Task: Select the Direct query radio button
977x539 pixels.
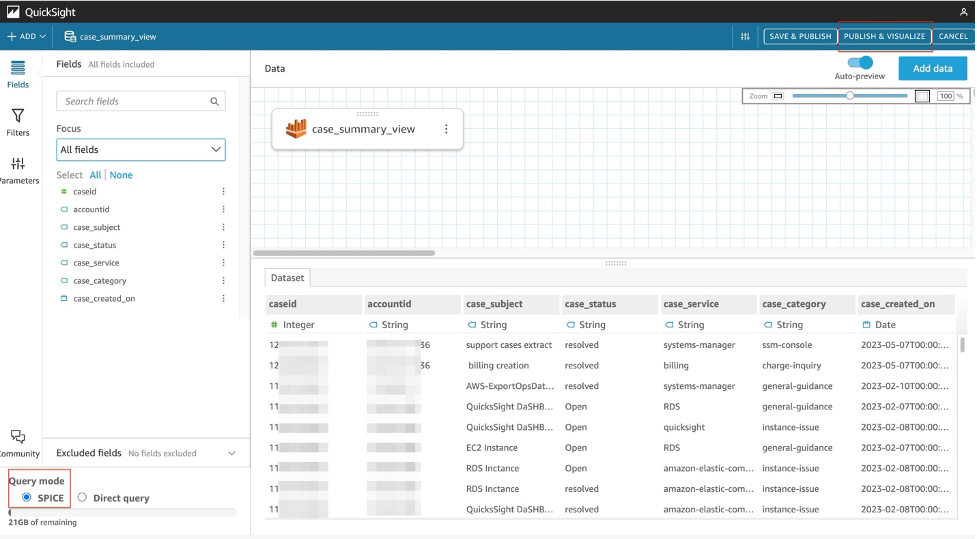Action: pyautogui.click(x=82, y=497)
